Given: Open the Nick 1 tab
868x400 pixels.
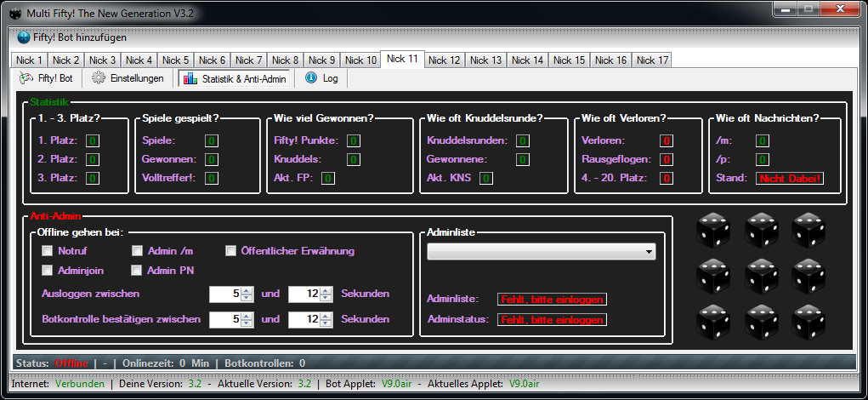Looking at the screenshot, I should click(x=29, y=60).
